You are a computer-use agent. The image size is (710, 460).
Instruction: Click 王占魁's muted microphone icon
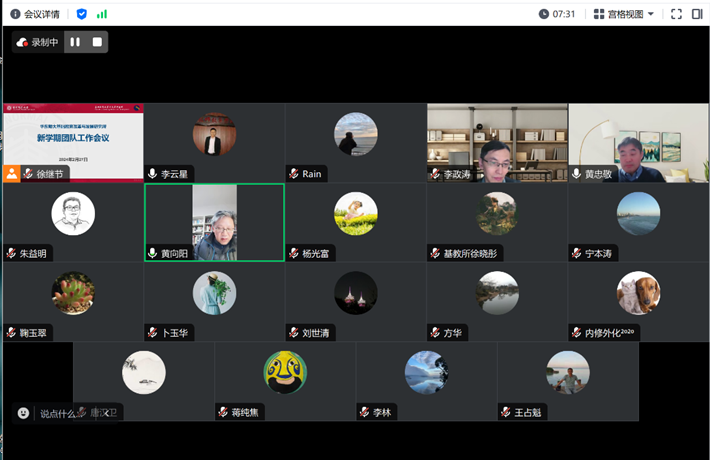pyautogui.click(x=506, y=412)
